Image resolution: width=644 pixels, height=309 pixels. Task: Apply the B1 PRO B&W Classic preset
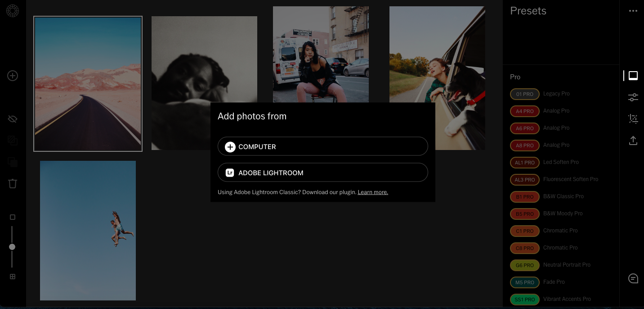click(x=525, y=197)
